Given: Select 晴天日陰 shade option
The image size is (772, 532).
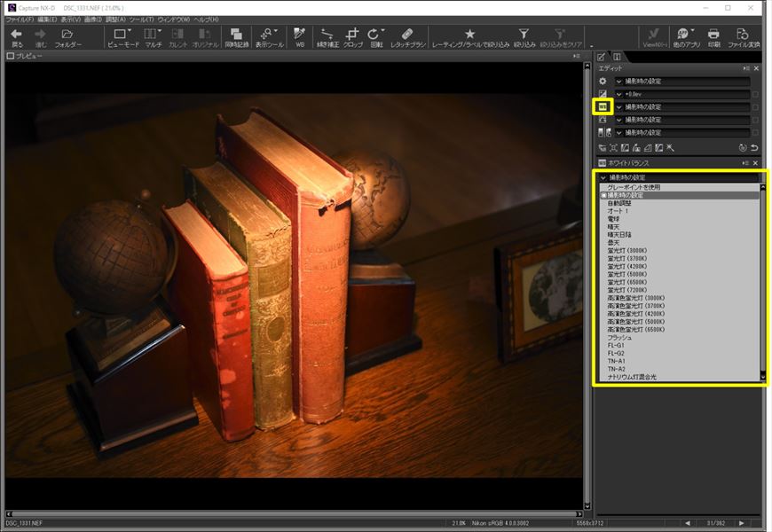Looking at the screenshot, I should point(680,235).
